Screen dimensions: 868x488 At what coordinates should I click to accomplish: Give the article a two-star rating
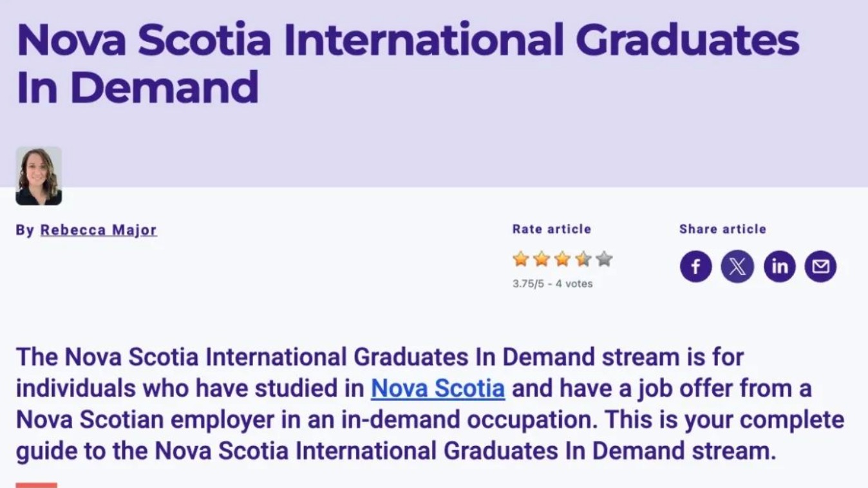[x=542, y=259]
